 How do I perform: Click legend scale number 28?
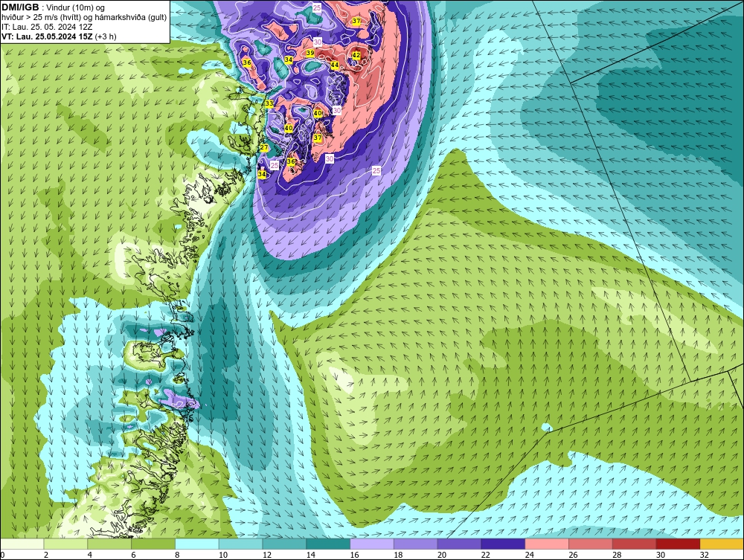tap(617, 555)
